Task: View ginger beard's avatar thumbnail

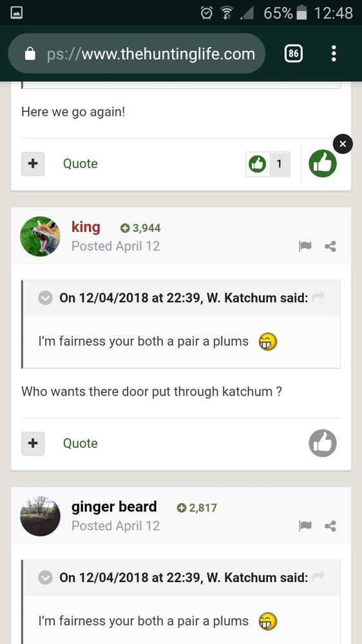Action: tap(41, 516)
